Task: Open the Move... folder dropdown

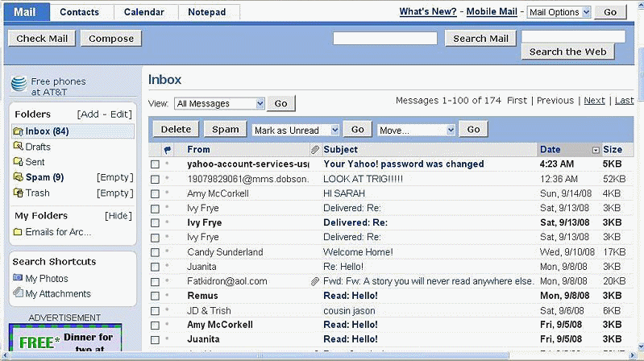Action: click(x=416, y=131)
